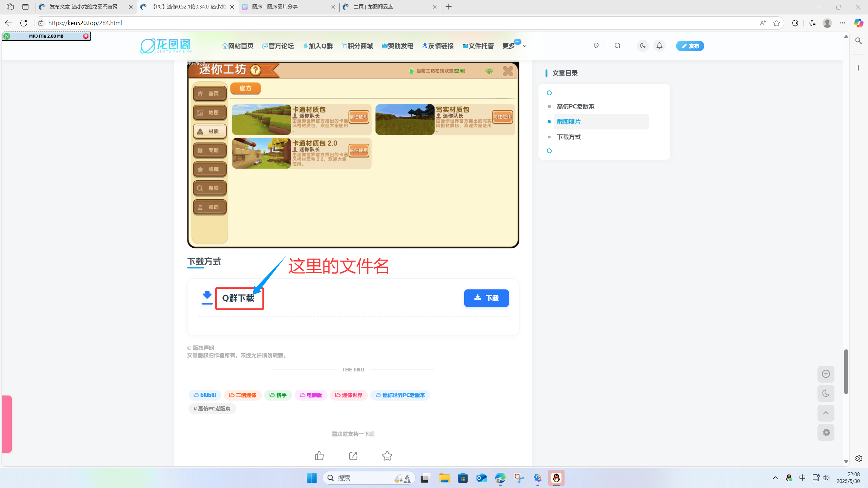The height and width of the screenshot is (488, 868).
Task: Click the taskbar 搜索 search box
Action: pos(369,478)
